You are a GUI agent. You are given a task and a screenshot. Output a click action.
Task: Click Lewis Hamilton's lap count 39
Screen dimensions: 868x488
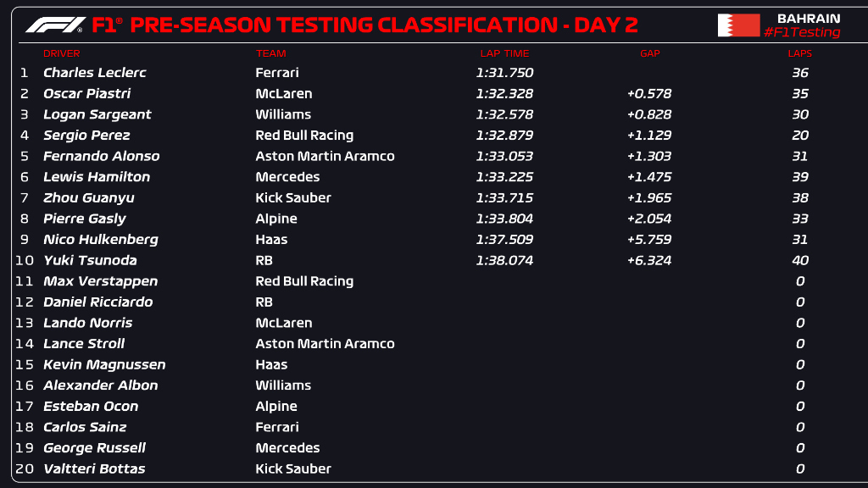point(799,177)
